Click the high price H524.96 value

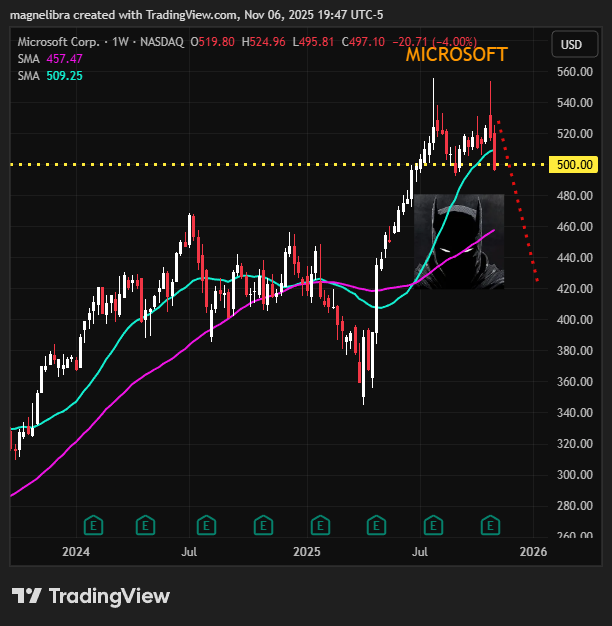(x=263, y=42)
